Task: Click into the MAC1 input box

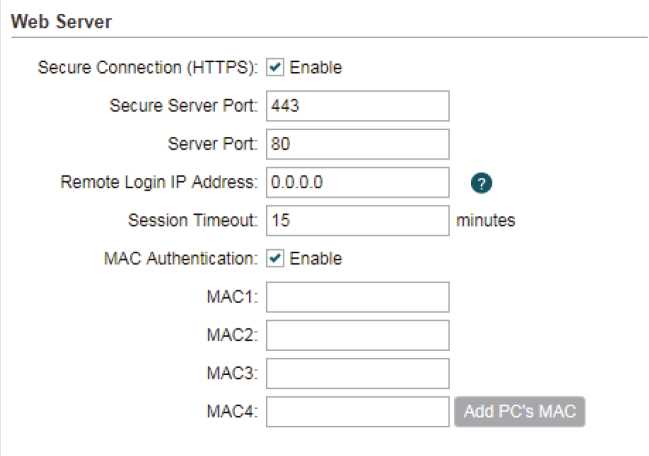Action: [358, 297]
